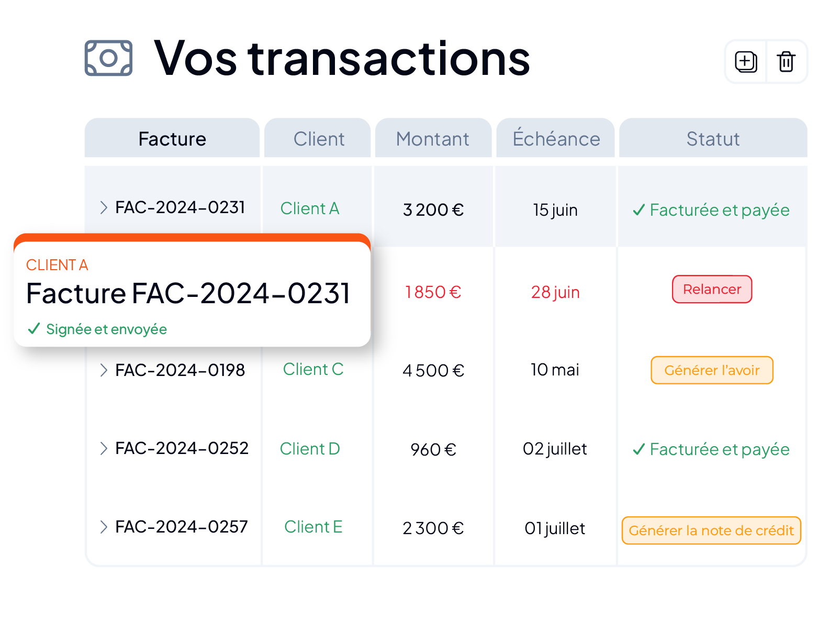The image size is (840, 620).
Task: Expand invoice FAC-2024-0257 row chevron
Action: (x=104, y=527)
